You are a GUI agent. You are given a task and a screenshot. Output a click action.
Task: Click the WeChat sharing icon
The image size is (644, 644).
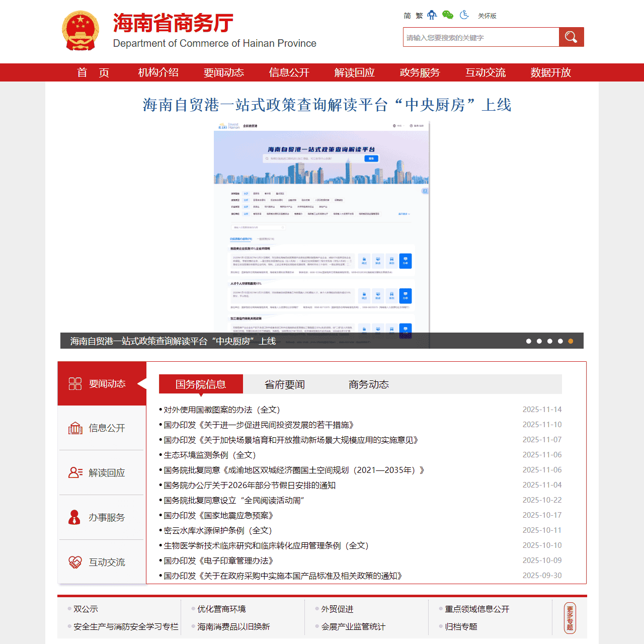coord(447,16)
